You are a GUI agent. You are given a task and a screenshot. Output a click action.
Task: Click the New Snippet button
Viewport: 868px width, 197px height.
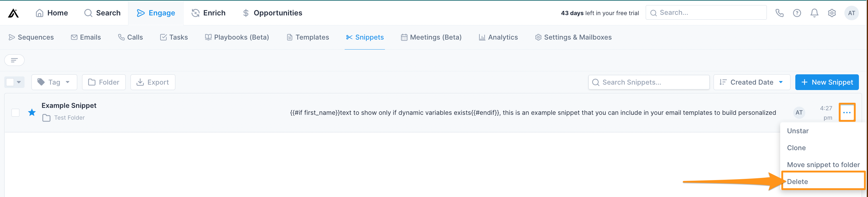tap(827, 82)
